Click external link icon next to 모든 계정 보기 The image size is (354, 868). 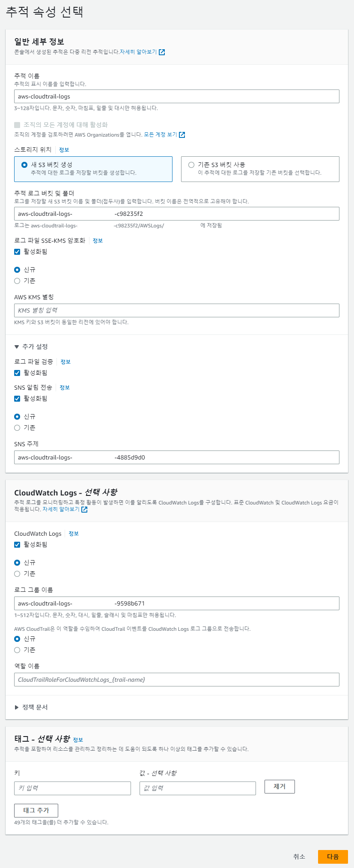[x=182, y=135]
